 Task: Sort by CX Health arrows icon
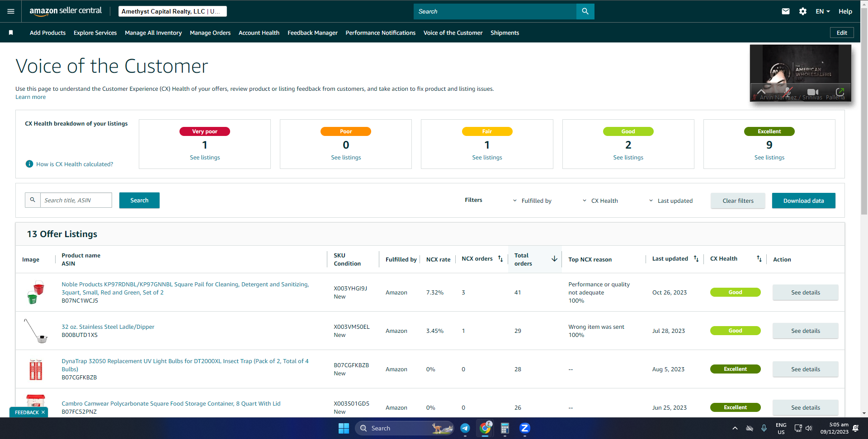(x=759, y=259)
